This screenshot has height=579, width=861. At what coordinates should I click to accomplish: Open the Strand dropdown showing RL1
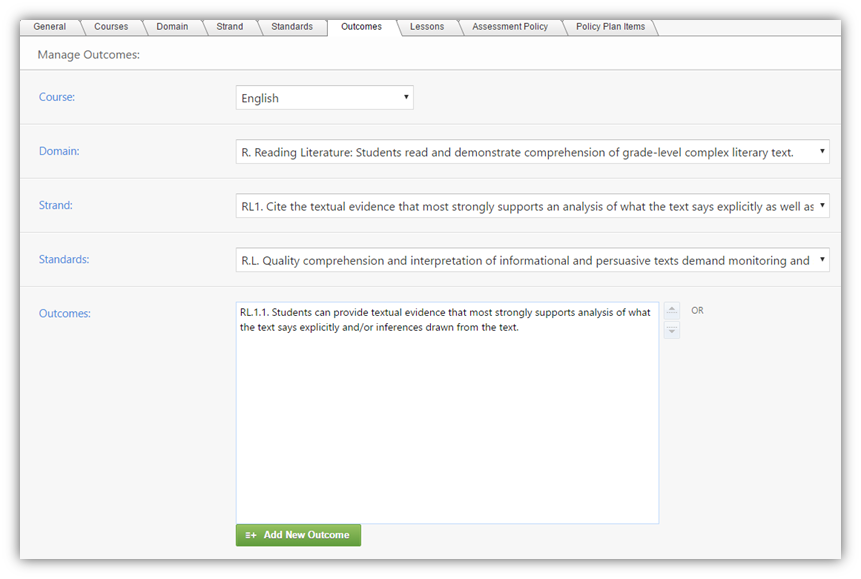[532, 206]
